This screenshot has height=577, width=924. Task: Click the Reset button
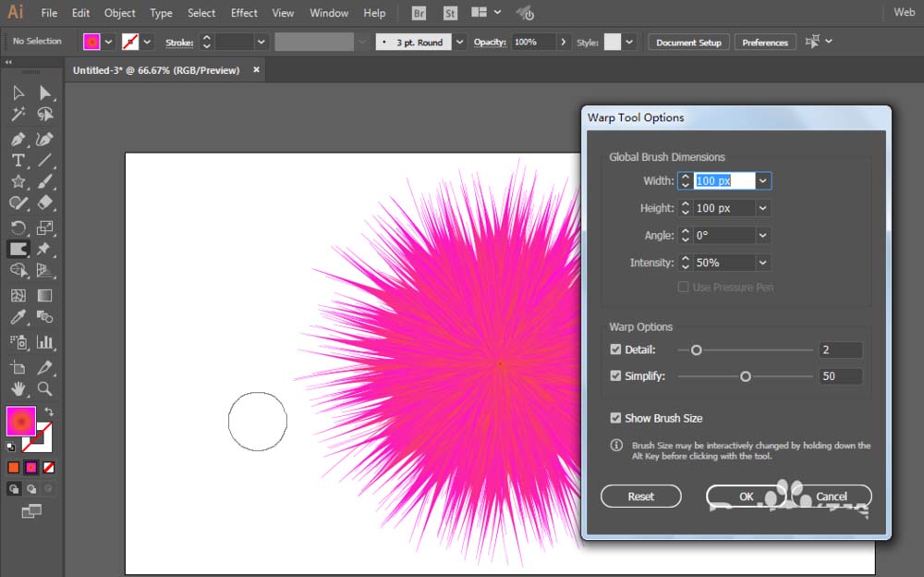click(640, 497)
